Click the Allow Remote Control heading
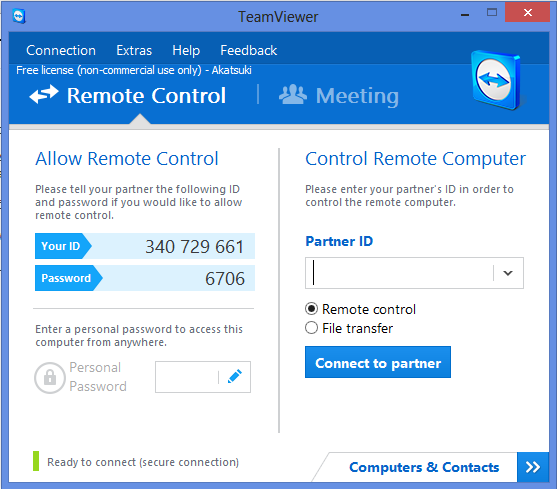The width and height of the screenshot is (557, 489). pyautogui.click(x=127, y=158)
